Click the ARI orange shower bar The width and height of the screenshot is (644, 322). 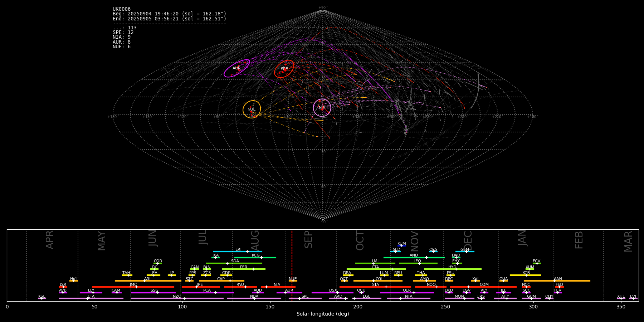click(x=148, y=281)
